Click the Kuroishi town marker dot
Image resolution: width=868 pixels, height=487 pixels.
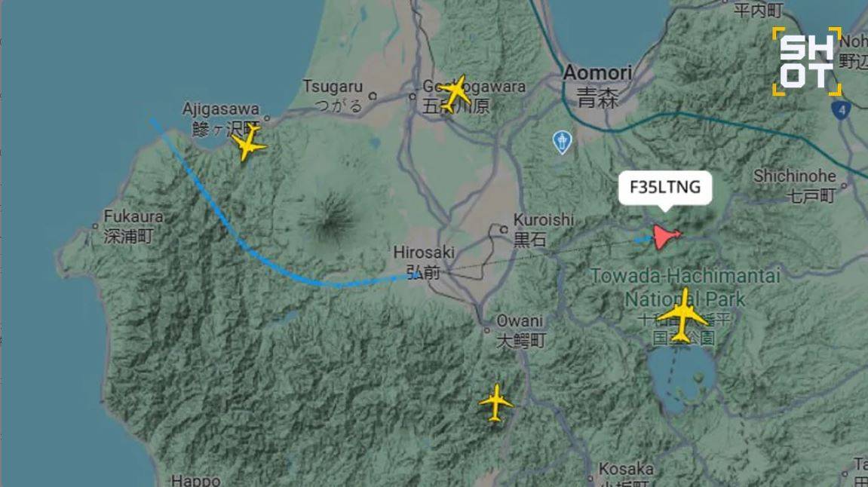tap(504, 228)
